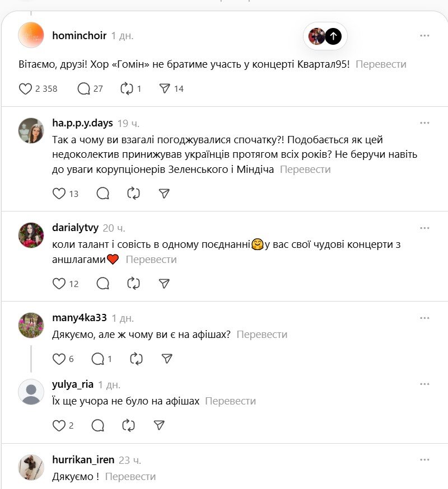Screen dimensions: 448x489
Task: Open the hominchoir profile avatar
Action: tap(31, 35)
